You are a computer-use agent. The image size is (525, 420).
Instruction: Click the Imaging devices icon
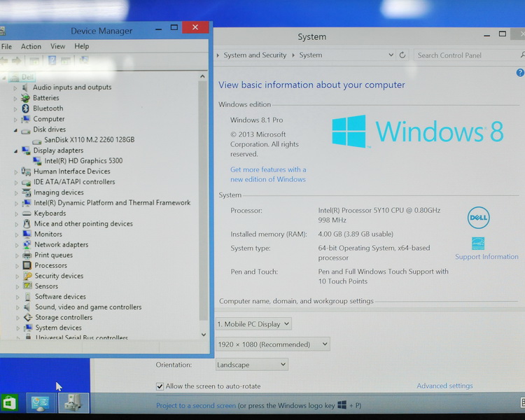tap(27, 192)
